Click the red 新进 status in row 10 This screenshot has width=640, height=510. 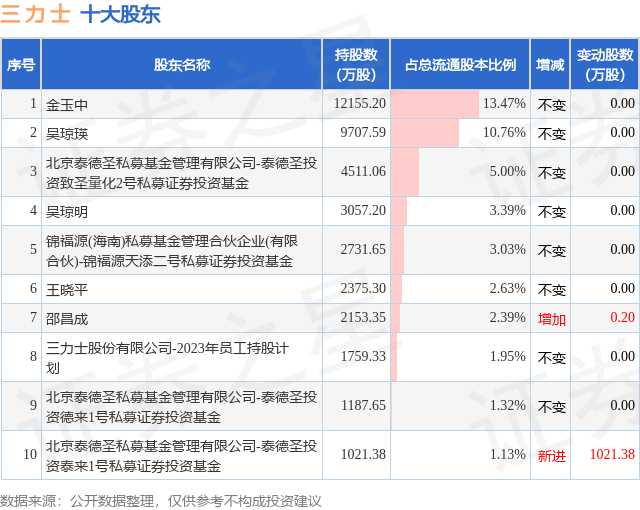pyautogui.click(x=551, y=456)
